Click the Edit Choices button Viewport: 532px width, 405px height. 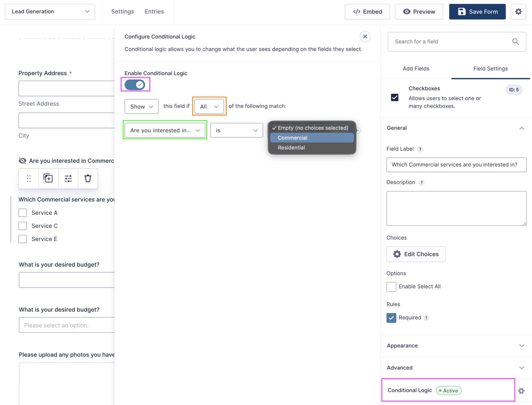pyautogui.click(x=416, y=254)
